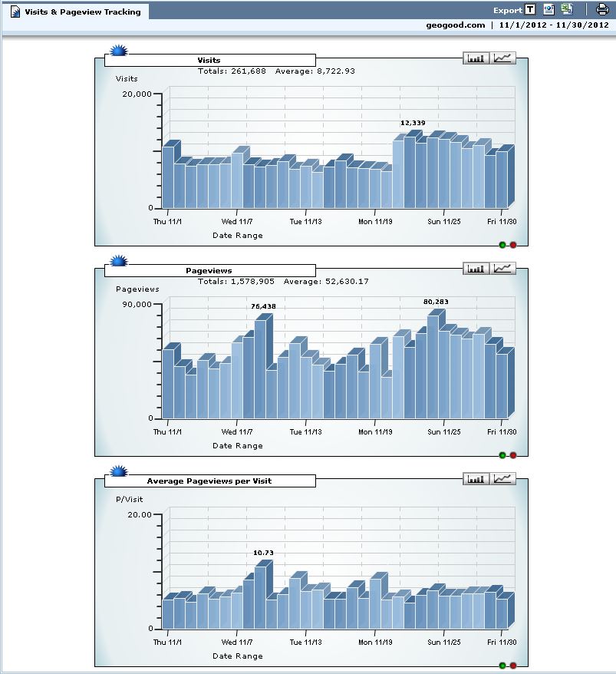Click the geogood.com site name
The image size is (616, 674).
click(456, 25)
